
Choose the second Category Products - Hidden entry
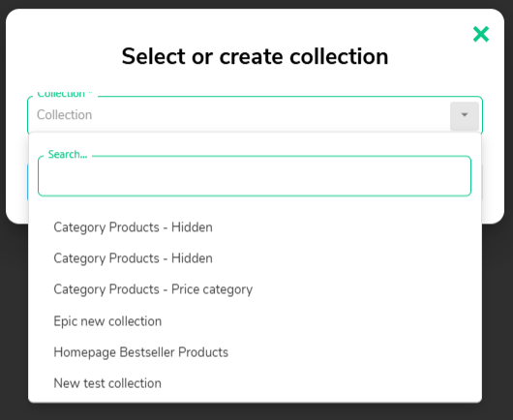(x=255, y=258)
